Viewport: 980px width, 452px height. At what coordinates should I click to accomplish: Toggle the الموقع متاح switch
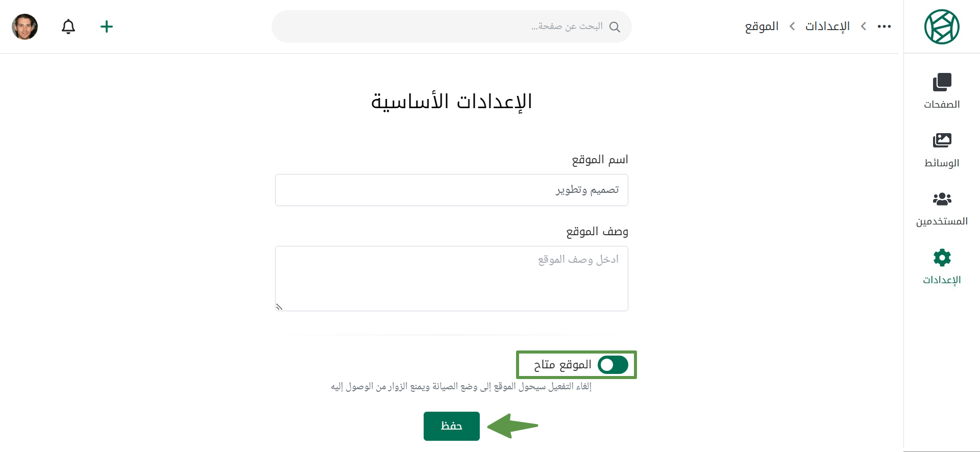[x=613, y=365]
